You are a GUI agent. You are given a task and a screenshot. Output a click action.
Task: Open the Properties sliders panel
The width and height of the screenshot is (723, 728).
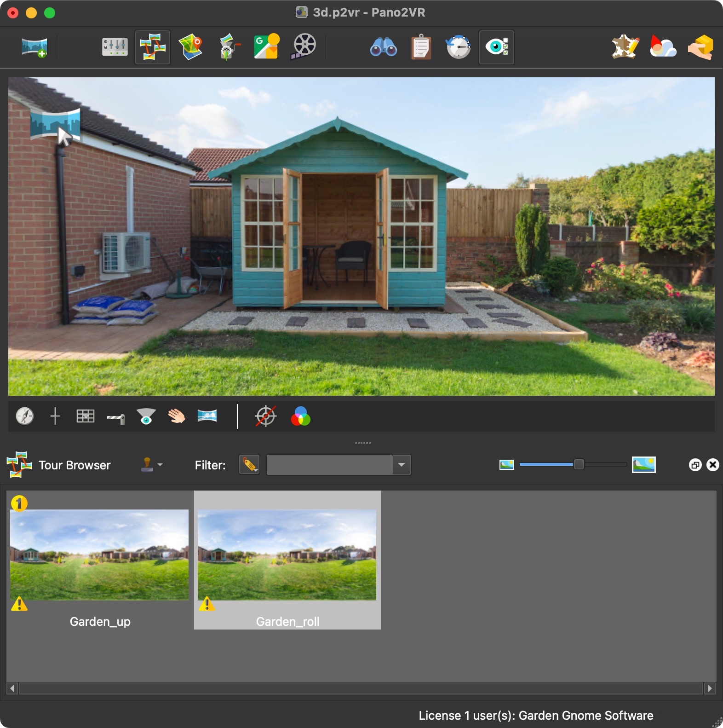115,47
